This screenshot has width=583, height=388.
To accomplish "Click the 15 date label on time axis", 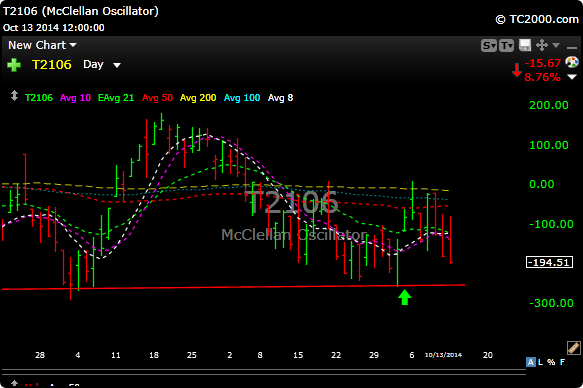I will (298, 355).
